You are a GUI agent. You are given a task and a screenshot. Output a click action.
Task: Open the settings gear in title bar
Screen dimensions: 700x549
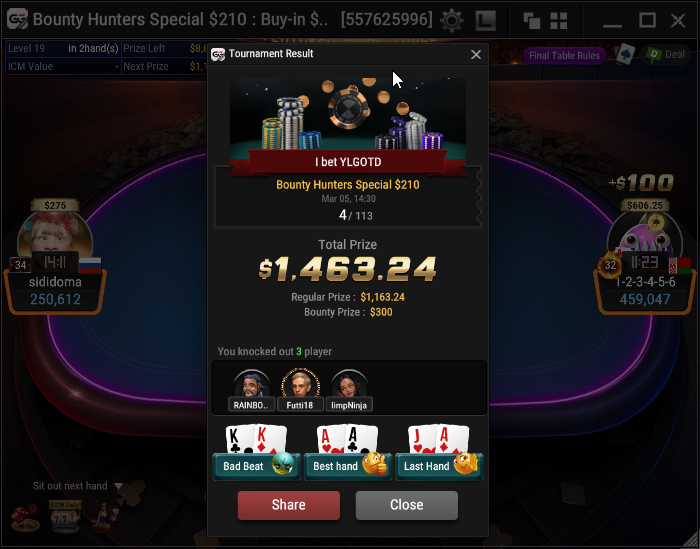(451, 20)
